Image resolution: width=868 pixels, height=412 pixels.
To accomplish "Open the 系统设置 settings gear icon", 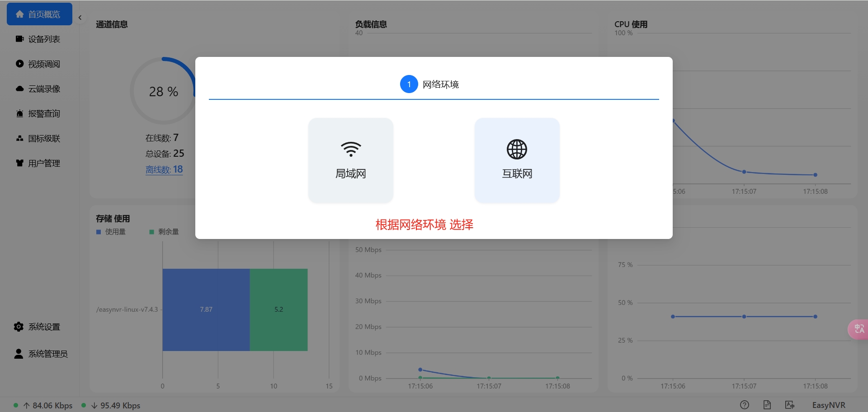I will click(19, 327).
